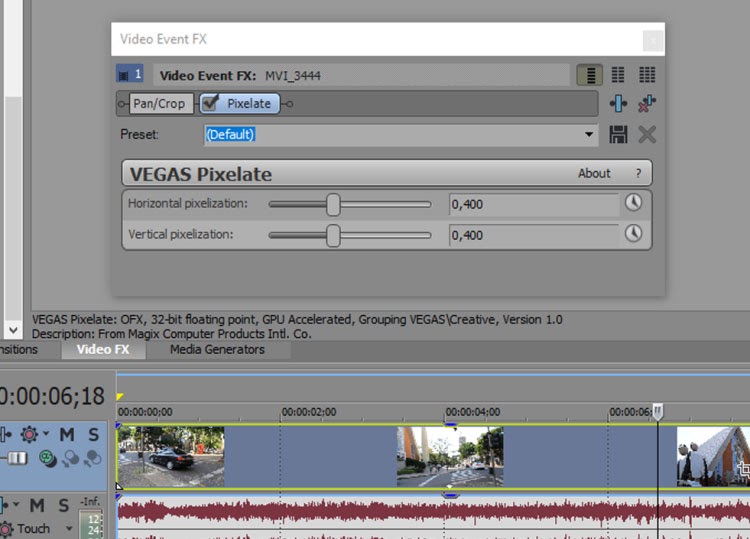Select the first video clip with black car

tap(171, 457)
